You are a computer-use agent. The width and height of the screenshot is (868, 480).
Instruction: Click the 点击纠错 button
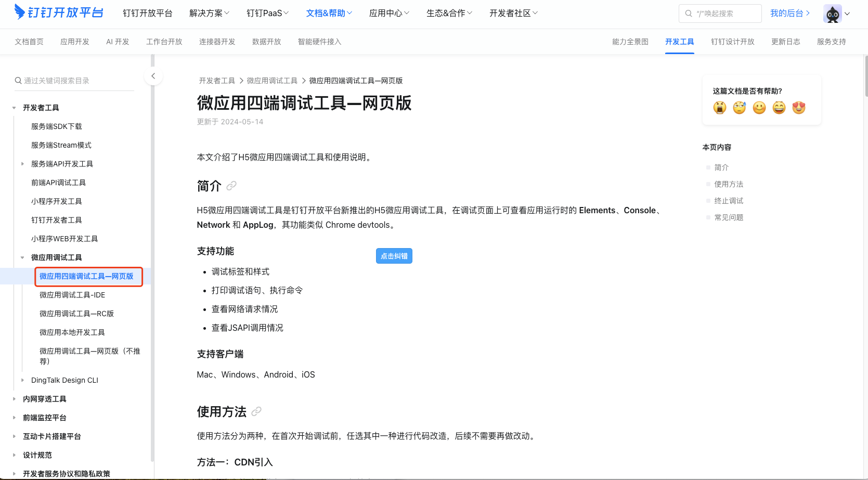click(394, 256)
